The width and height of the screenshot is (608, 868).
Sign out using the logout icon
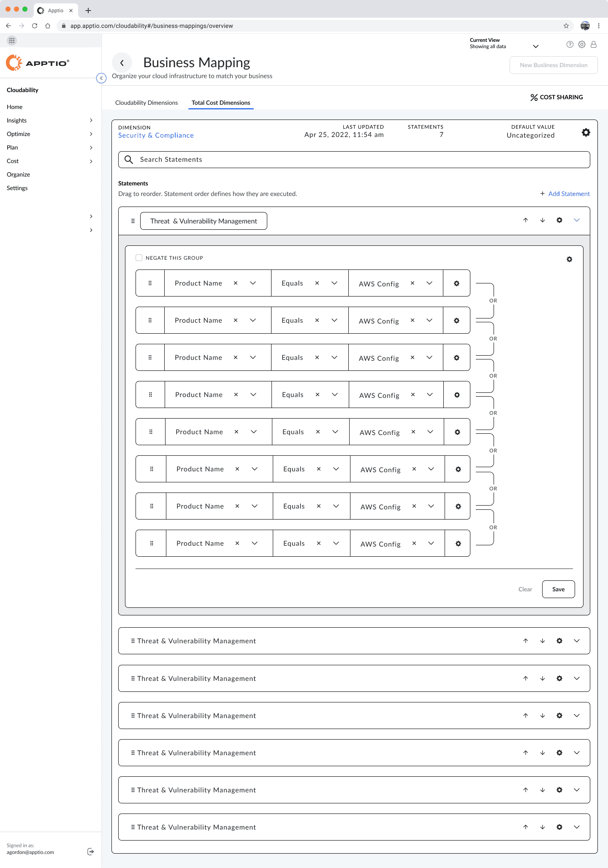[x=91, y=852]
